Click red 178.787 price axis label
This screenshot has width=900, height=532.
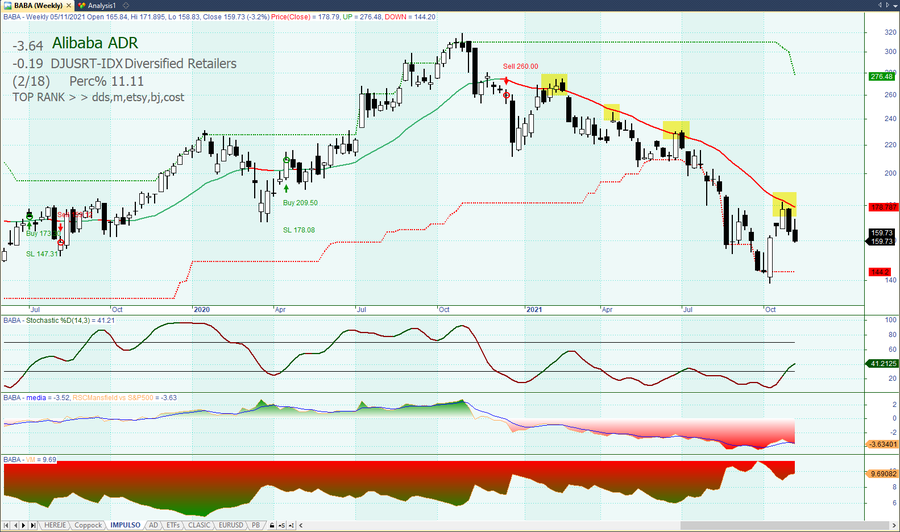(x=883, y=207)
